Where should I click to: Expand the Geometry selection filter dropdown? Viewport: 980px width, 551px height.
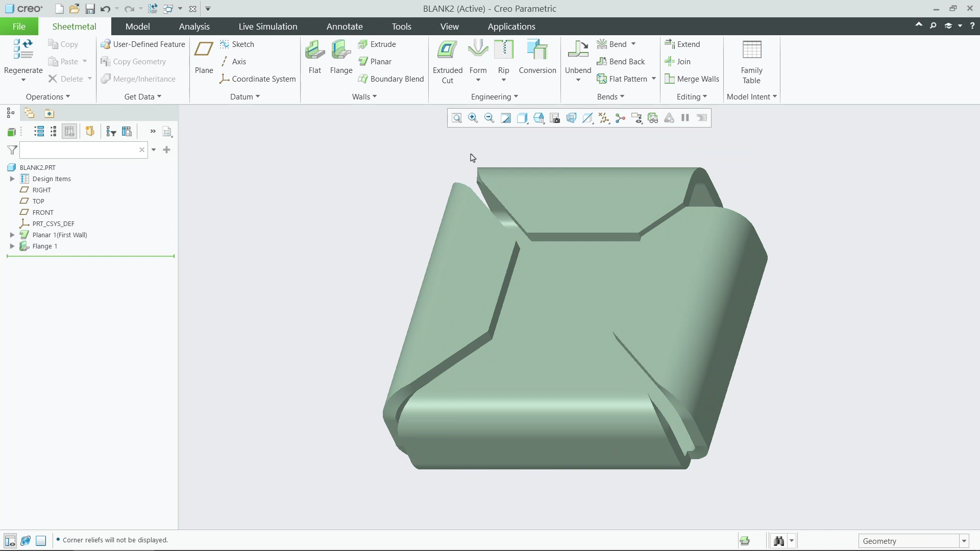(x=964, y=540)
